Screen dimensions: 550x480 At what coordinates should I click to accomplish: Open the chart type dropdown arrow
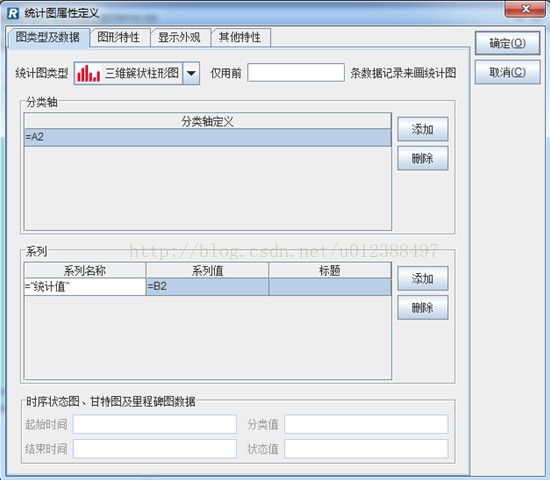[x=191, y=73]
